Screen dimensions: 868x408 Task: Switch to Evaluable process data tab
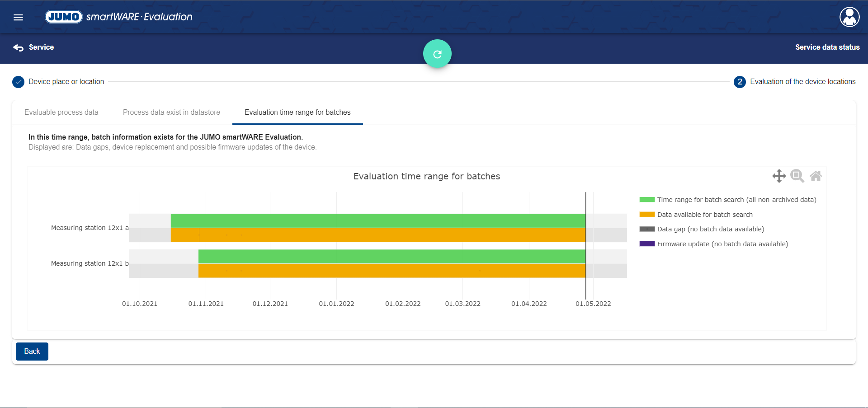pos(61,113)
